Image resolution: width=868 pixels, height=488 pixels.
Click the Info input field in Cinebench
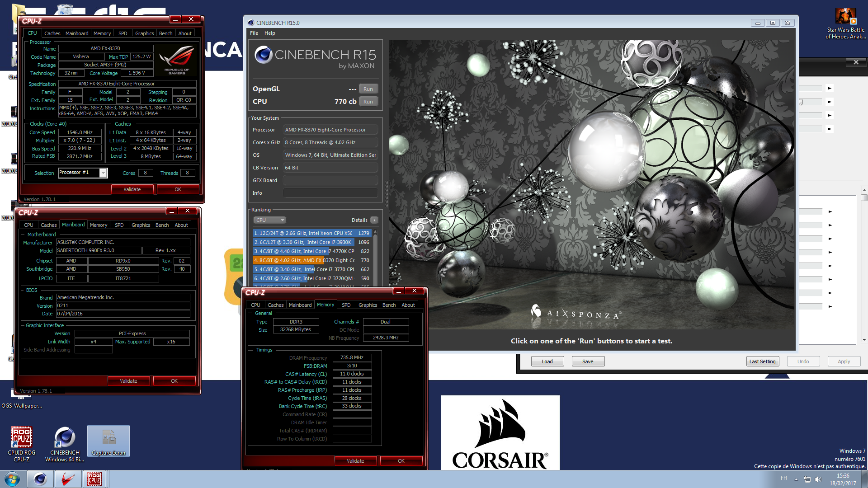[x=330, y=193]
